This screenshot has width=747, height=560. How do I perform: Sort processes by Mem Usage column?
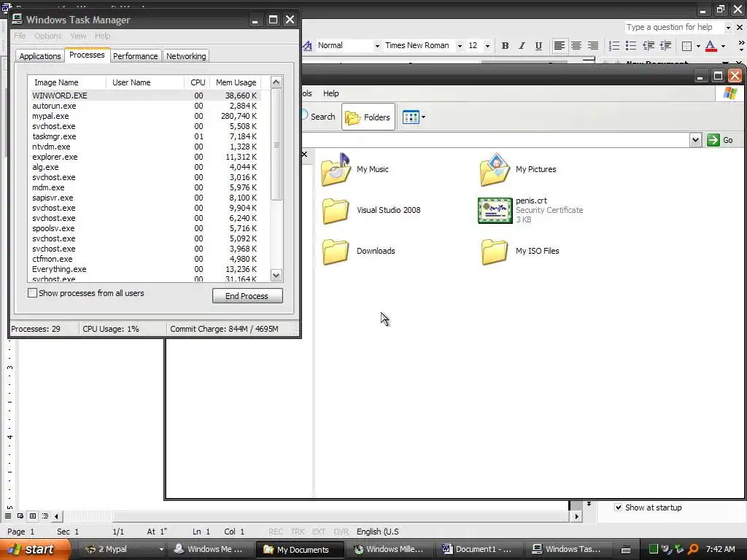point(236,82)
